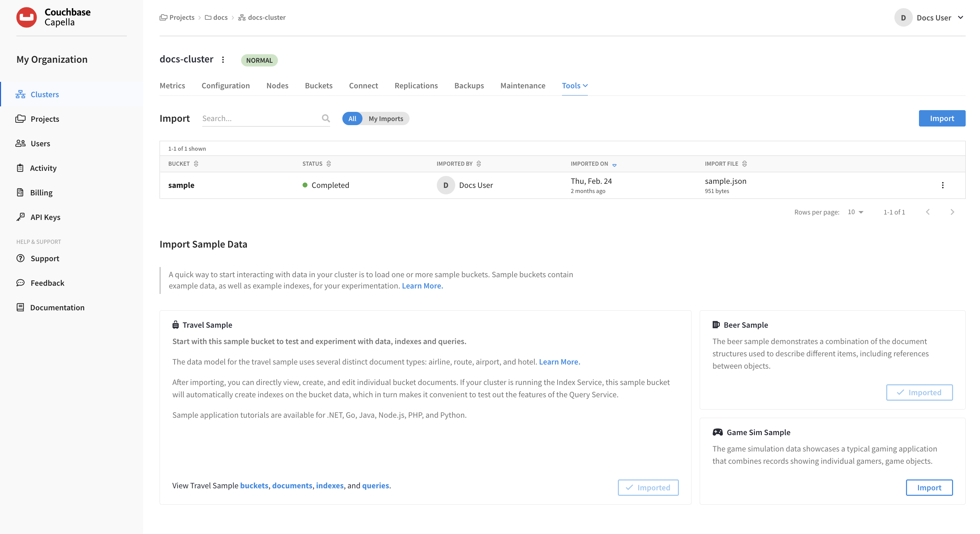The image size is (980, 534).
Task: Open the API Keys sidebar item
Action: click(x=45, y=217)
